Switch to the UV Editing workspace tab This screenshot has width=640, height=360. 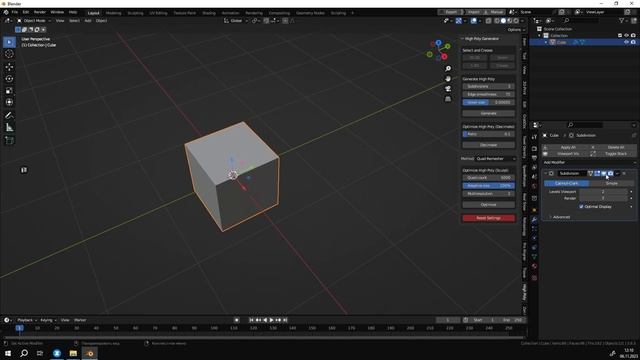coord(158,13)
